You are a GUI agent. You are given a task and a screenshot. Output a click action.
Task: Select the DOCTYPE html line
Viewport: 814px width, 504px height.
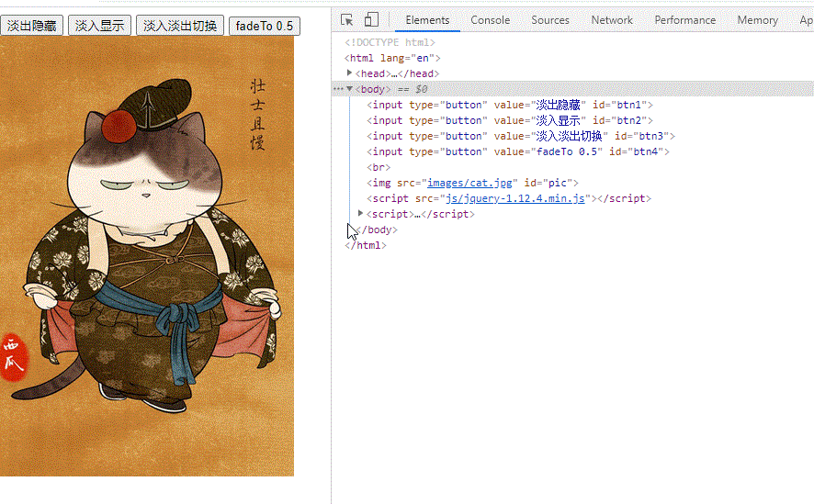tap(390, 42)
